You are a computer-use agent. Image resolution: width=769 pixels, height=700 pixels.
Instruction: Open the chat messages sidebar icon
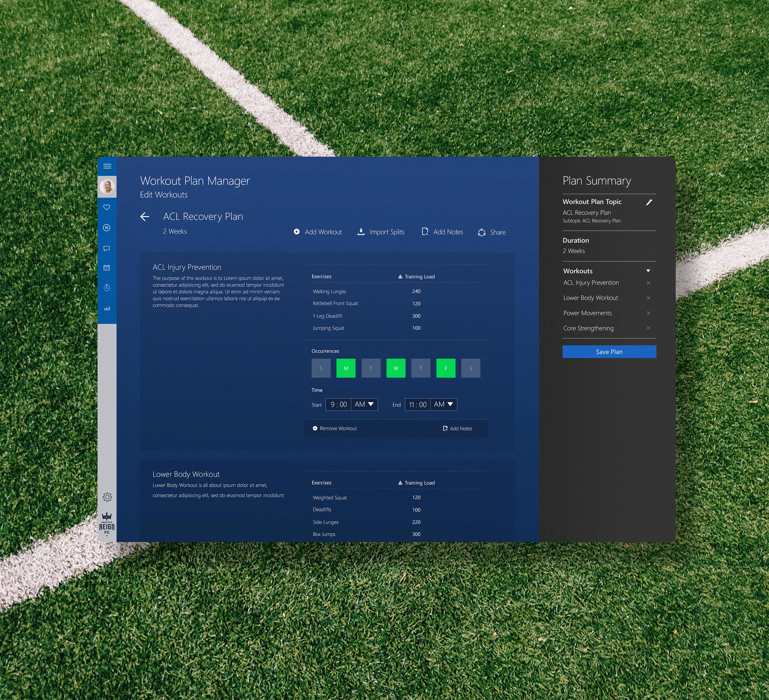coord(107,248)
